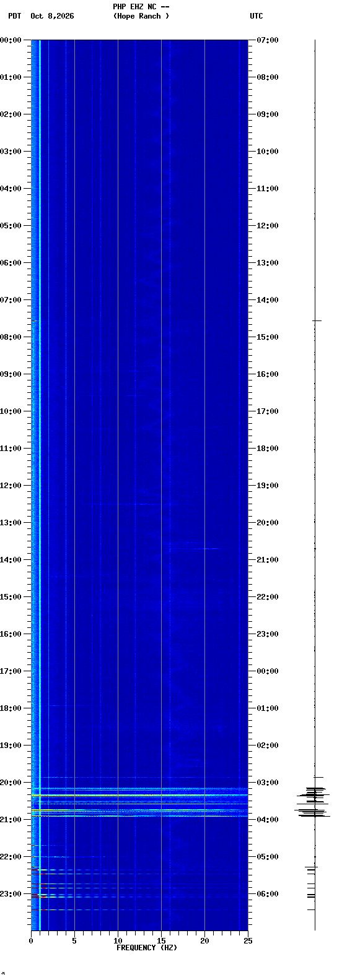342x980 pixels.
Task: Click the 'Oct 8,2026' date label
Action: 52,16
